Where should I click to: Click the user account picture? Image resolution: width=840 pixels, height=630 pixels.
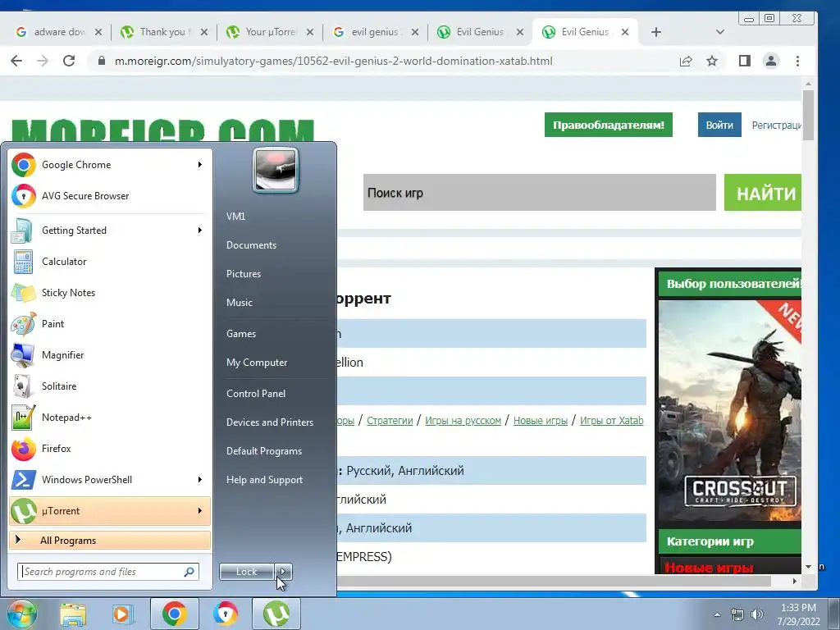(x=276, y=171)
